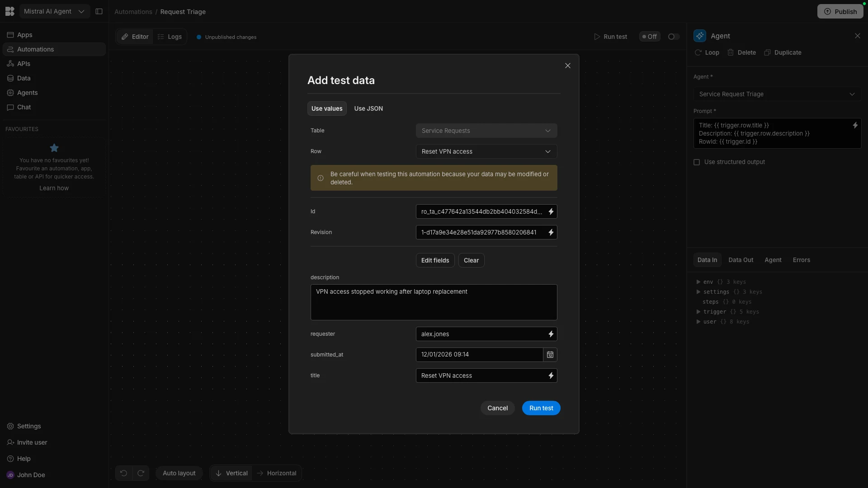Click the Edit fields button

pos(435,260)
